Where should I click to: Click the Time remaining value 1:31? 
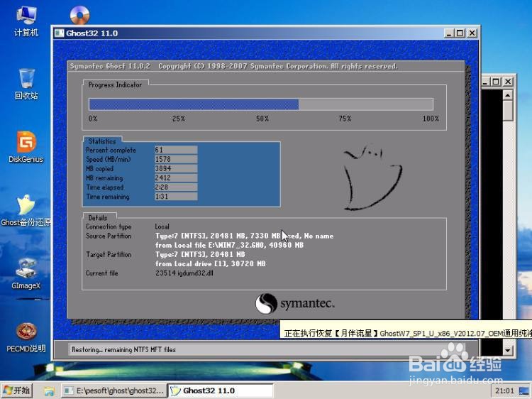coord(176,196)
